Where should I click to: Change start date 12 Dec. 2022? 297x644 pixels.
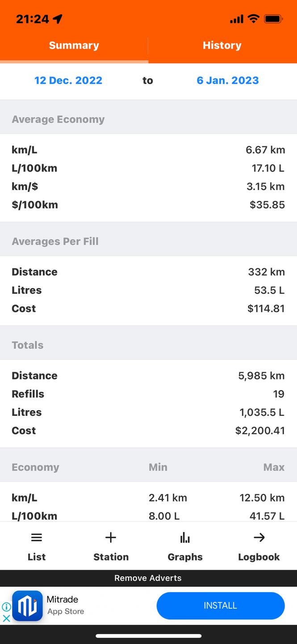pos(68,80)
